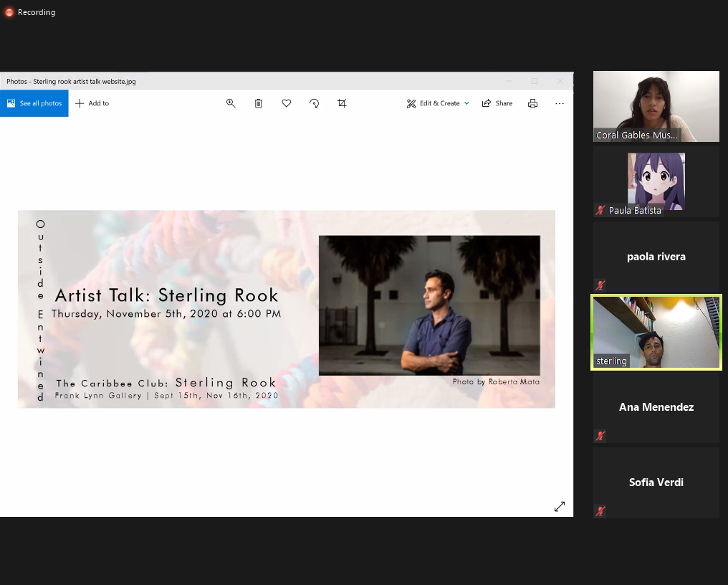Click the Sterling Rook portrait photo
The height and width of the screenshot is (585, 728).
[429, 305]
